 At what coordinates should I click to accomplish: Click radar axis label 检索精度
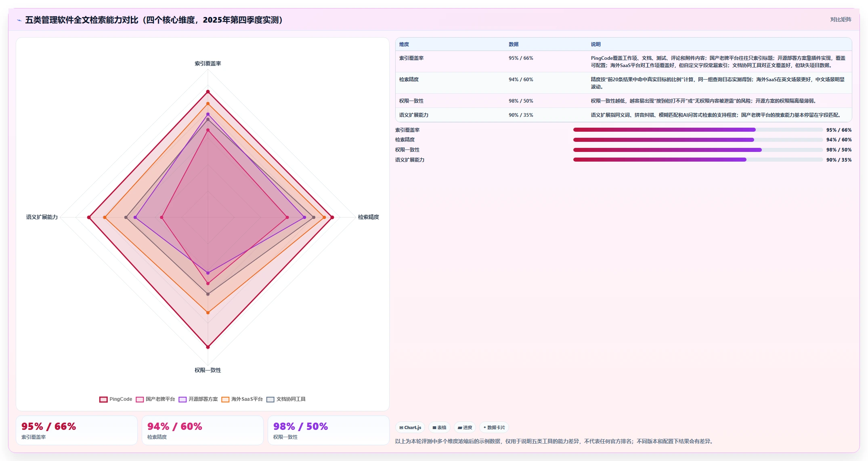[369, 217]
